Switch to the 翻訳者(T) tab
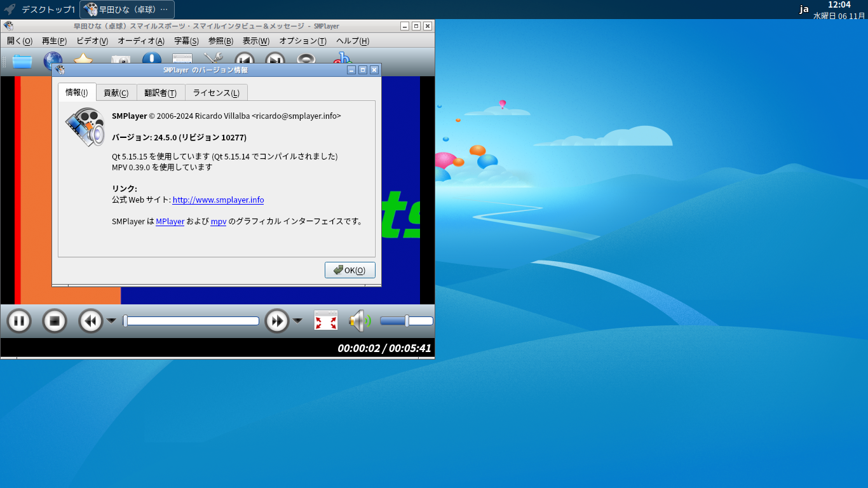 (160, 93)
